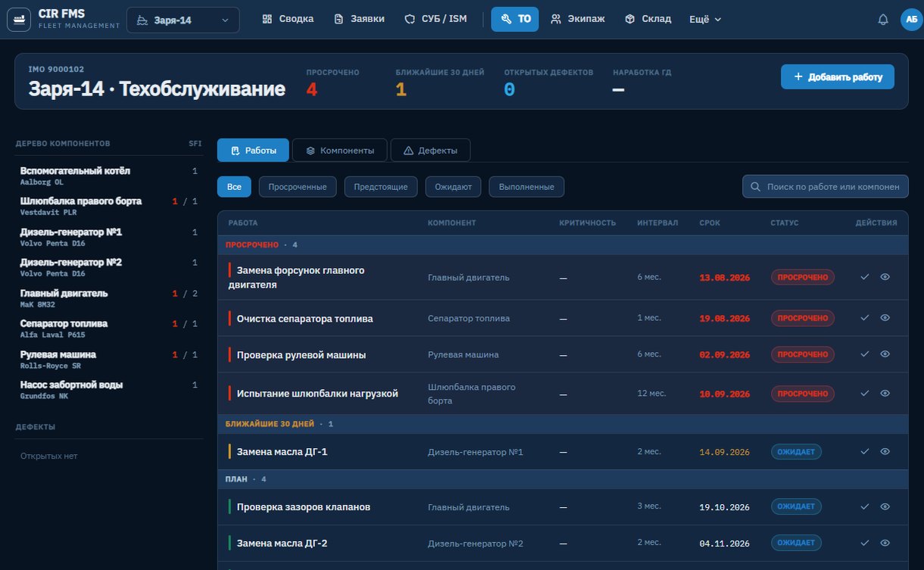
Task: Click the Интервал column header
Action: click(x=657, y=223)
